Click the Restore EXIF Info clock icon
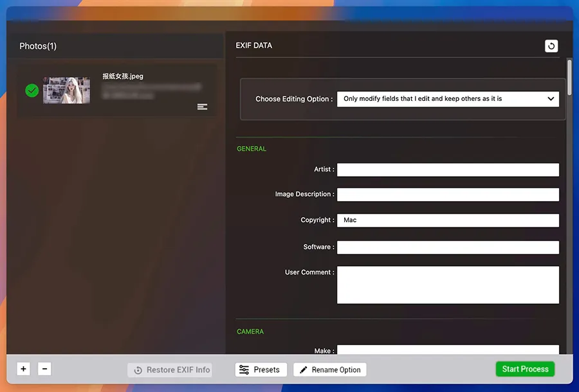The image size is (579, 392). [138, 370]
